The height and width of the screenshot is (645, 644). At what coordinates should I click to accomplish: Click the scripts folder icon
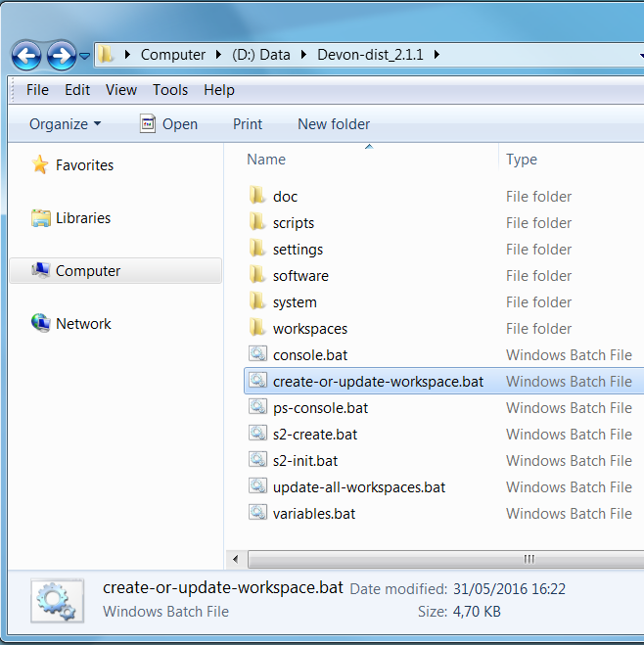pyautogui.click(x=257, y=222)
